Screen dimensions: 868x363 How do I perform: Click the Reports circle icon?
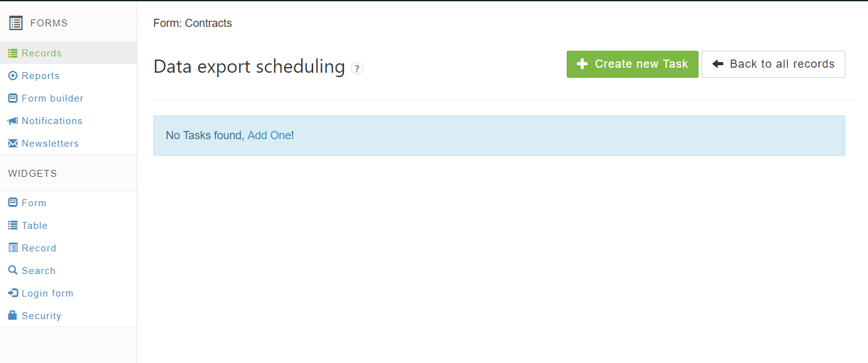(13, 76)
